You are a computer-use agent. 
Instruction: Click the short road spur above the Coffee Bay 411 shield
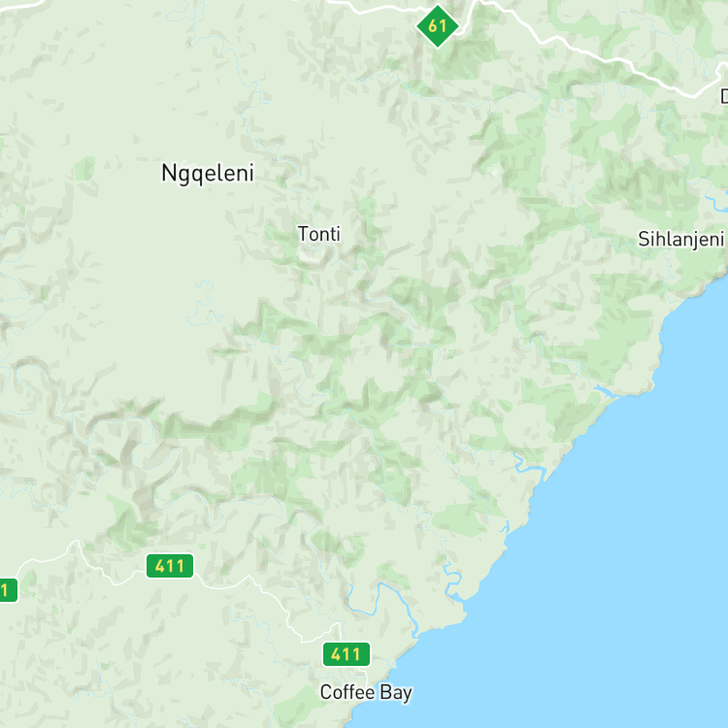[x=339, y=632]
